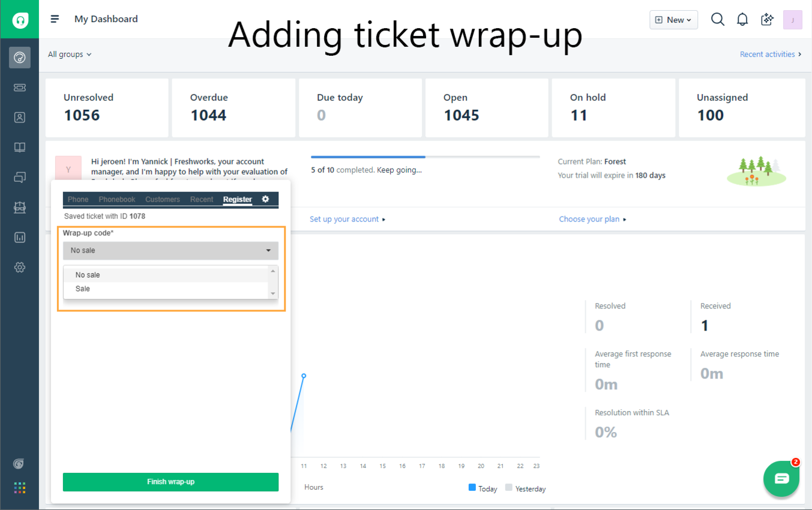Open the Freshworks apps switcher grid icon

tap(20, 488)
